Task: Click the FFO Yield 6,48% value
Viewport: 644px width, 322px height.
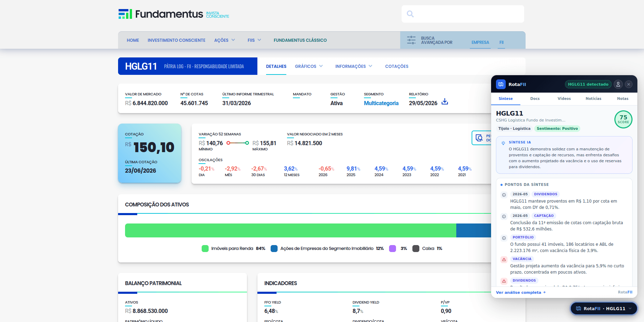Action: tap(271, 311)
